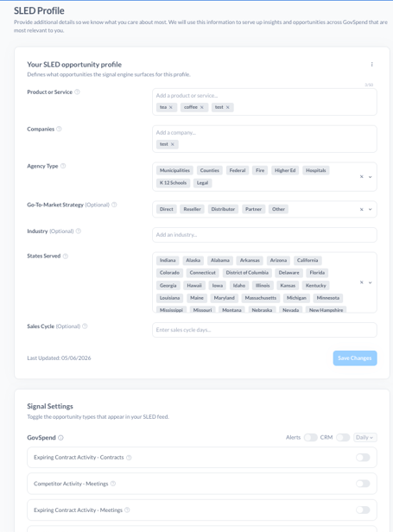Expand the States Served dropdown chevron

(371, 282)
